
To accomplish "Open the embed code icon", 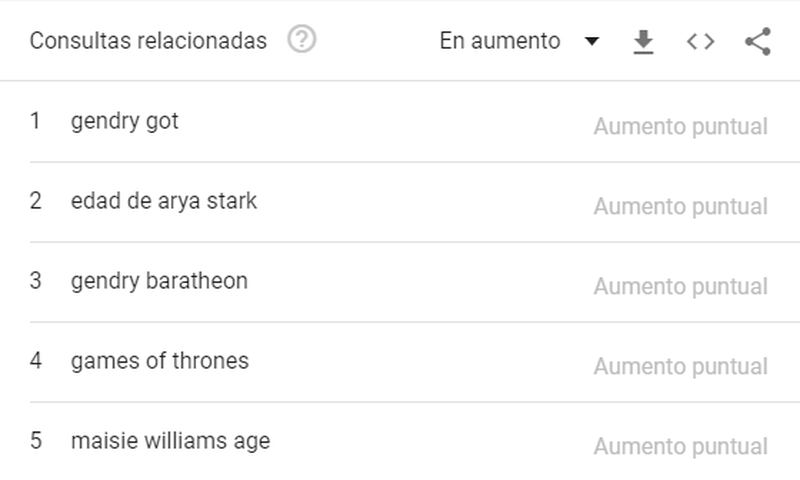I will point(701,41).
